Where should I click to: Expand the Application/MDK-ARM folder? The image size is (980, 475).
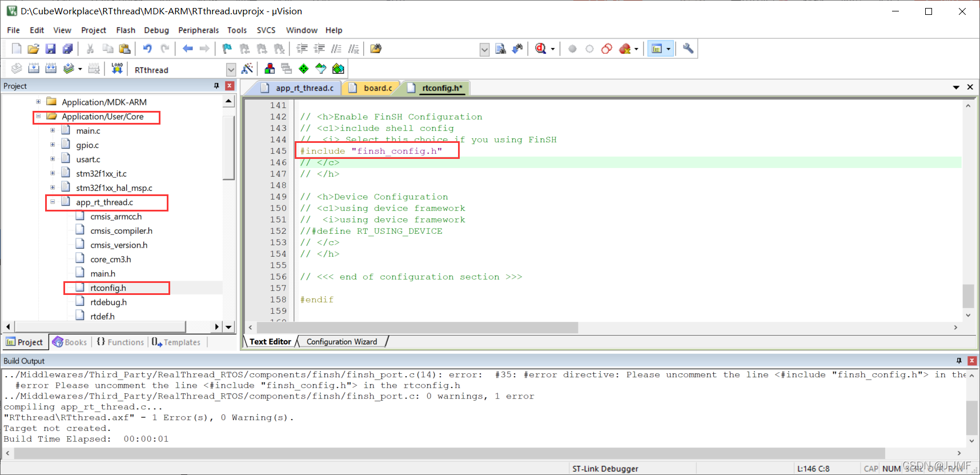point(38,102)
